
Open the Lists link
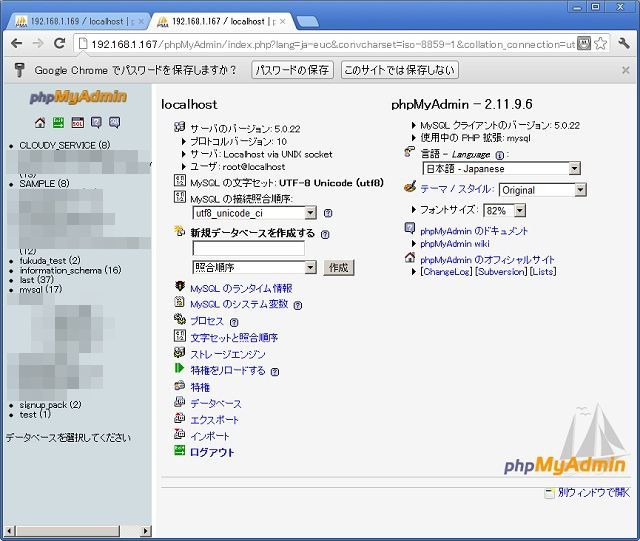[x=543, y=272]
